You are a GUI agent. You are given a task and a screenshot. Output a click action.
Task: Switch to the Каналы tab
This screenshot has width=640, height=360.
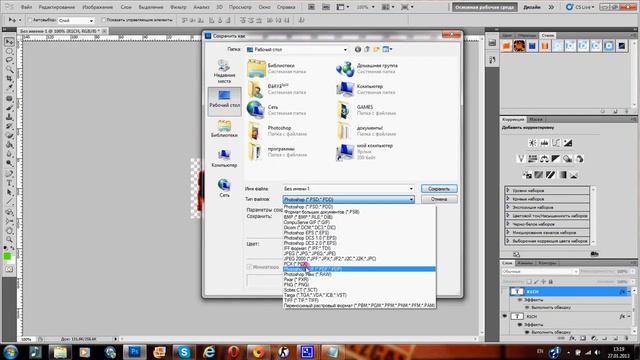pos(525,263)
